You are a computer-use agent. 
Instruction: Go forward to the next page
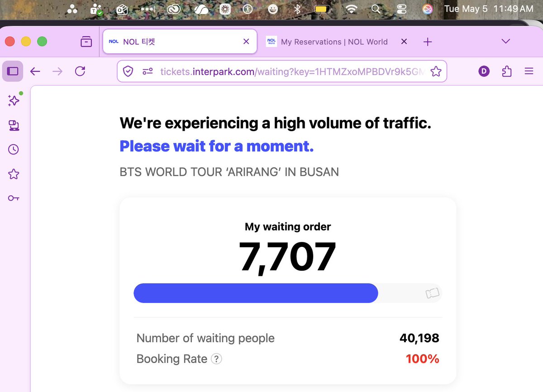tap(57, 71)
